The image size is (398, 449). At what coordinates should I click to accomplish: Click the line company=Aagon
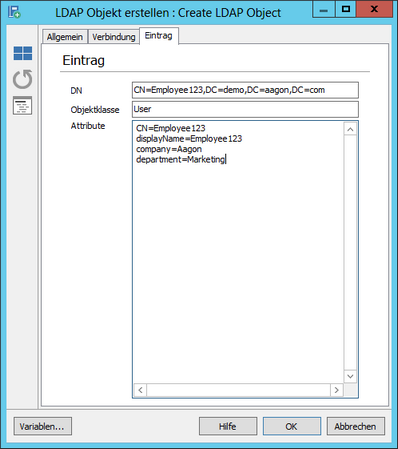point(169,149)
